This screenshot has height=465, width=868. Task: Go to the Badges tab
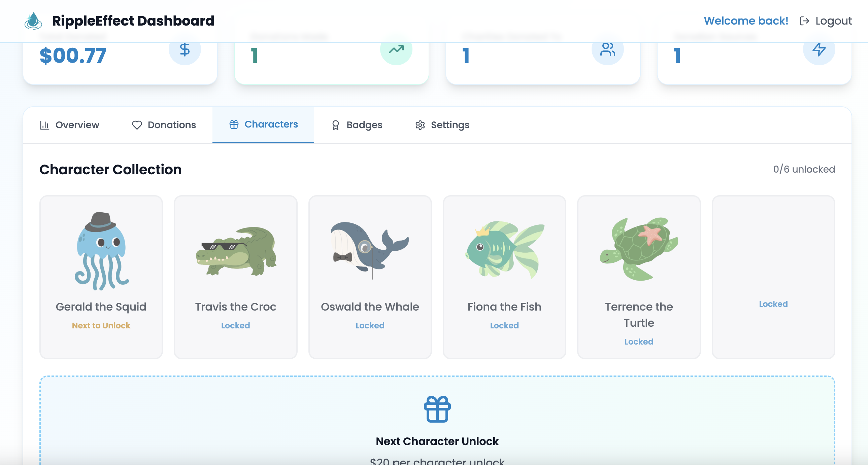tap(357, 125)
